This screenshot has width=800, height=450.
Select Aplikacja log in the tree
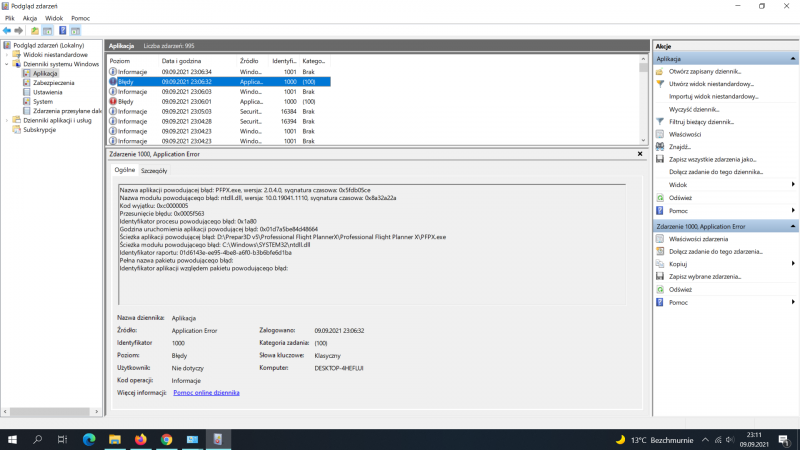pos(45,73)
